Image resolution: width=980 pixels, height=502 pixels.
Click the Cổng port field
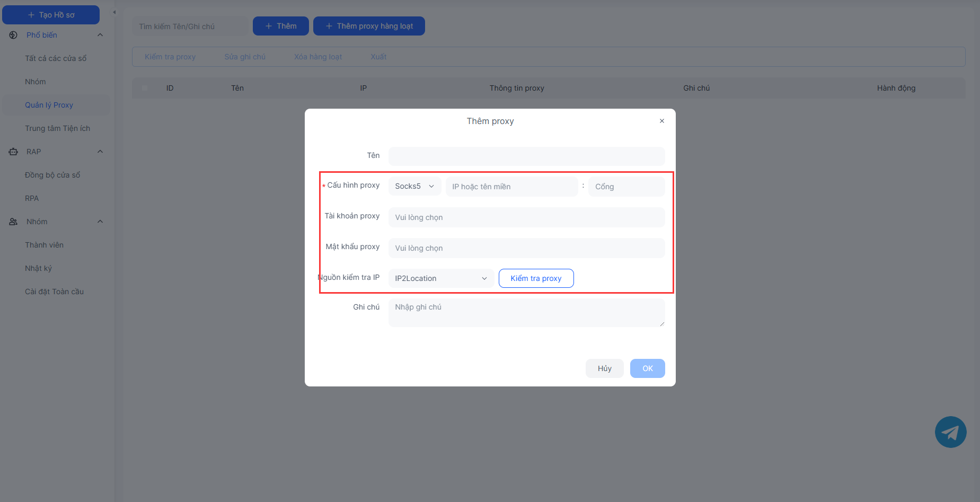pyautogui.click(x=626, y=187)
